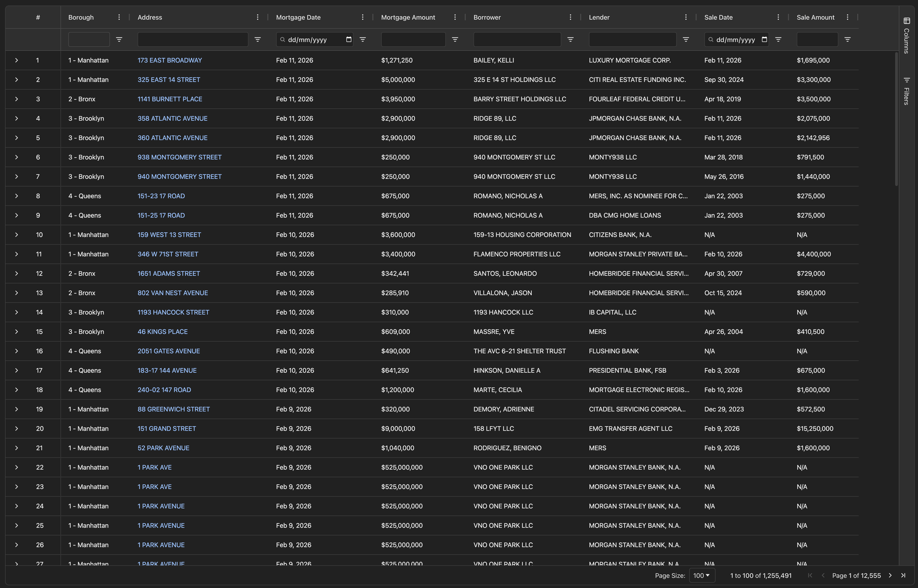Go to the next page
This screenshot has height=588, width=918.
point(890,575)
